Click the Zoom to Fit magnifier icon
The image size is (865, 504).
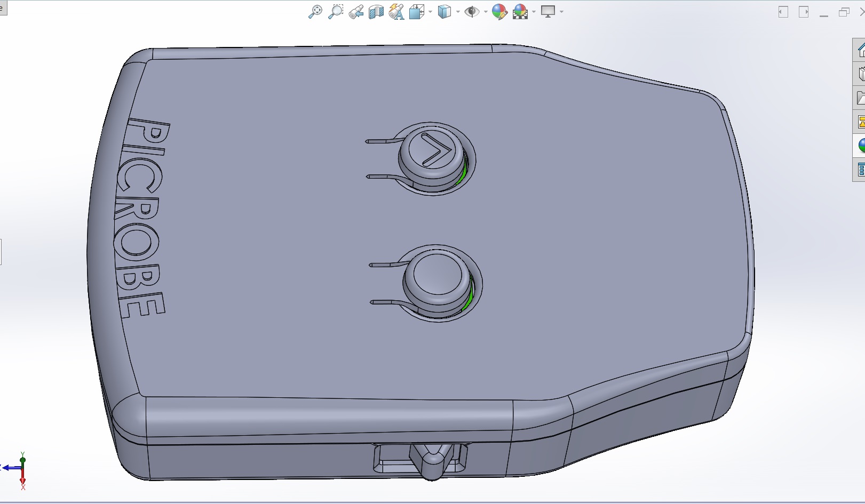coord(315,12)
